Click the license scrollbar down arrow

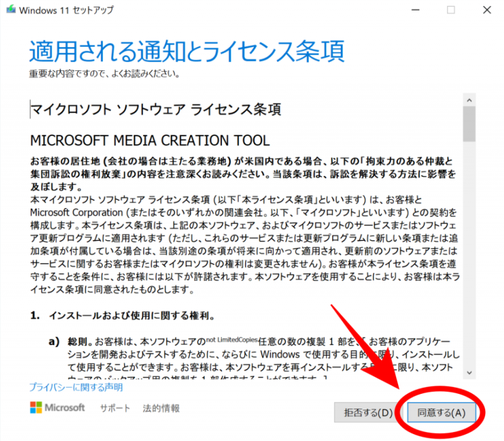click(469, 373)
